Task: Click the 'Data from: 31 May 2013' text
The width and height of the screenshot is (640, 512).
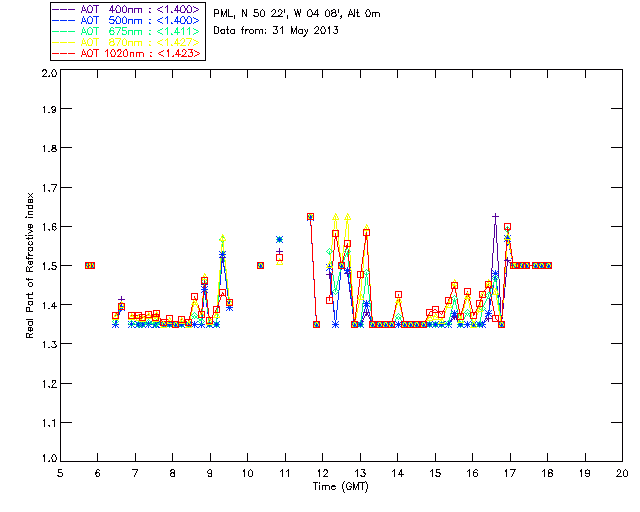Action: [x=276, y=31]
